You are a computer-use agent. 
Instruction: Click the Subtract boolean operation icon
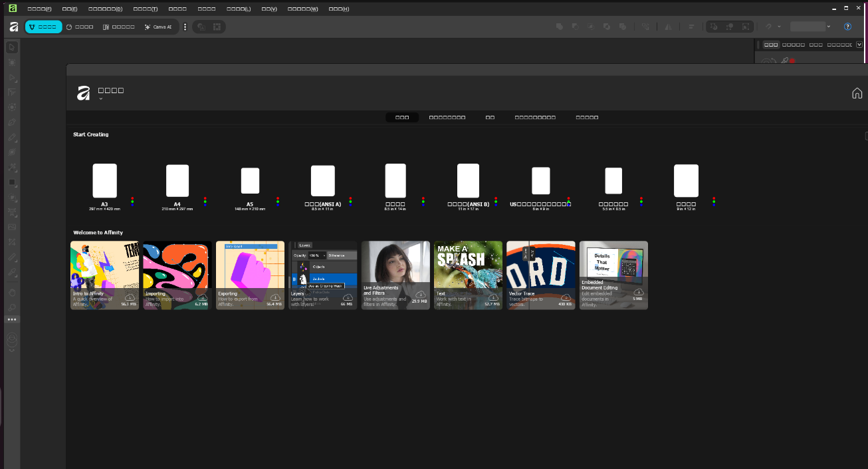575,27
